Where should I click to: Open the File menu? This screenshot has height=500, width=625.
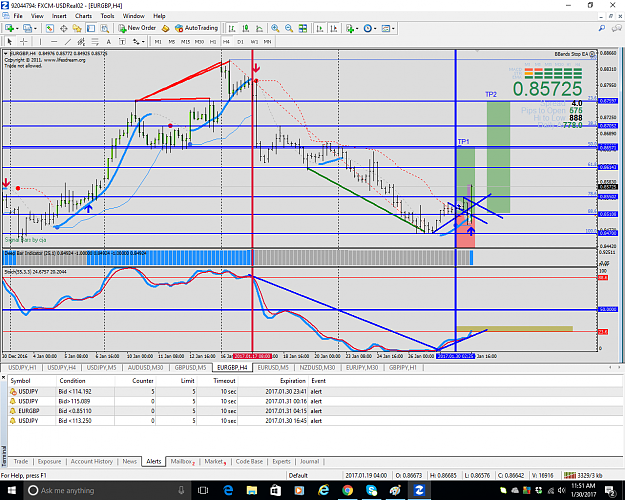[18, 16]
